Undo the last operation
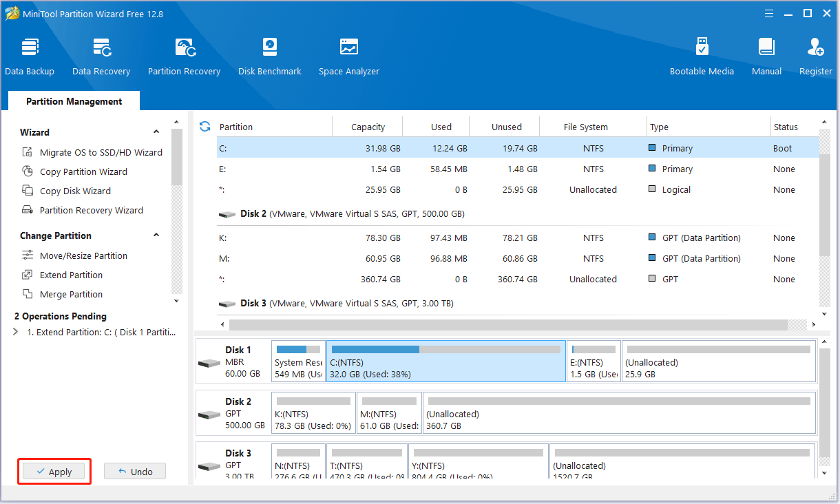This screenshot has height=504, width=840. [135, 472]
